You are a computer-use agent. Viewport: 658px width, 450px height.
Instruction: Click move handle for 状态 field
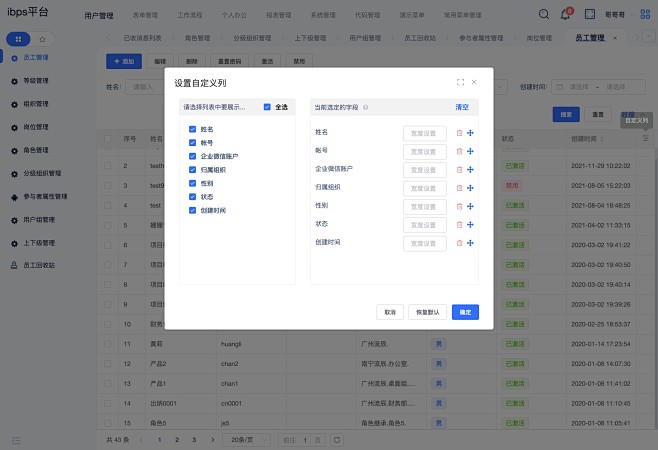pos(470,225)
